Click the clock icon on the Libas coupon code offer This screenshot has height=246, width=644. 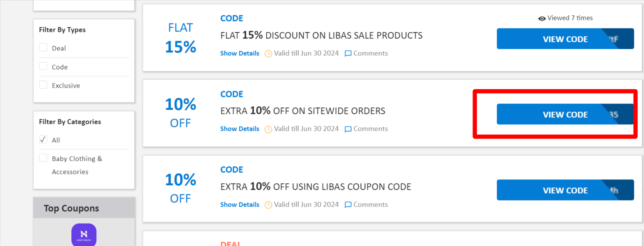click(x=268, y=205)
